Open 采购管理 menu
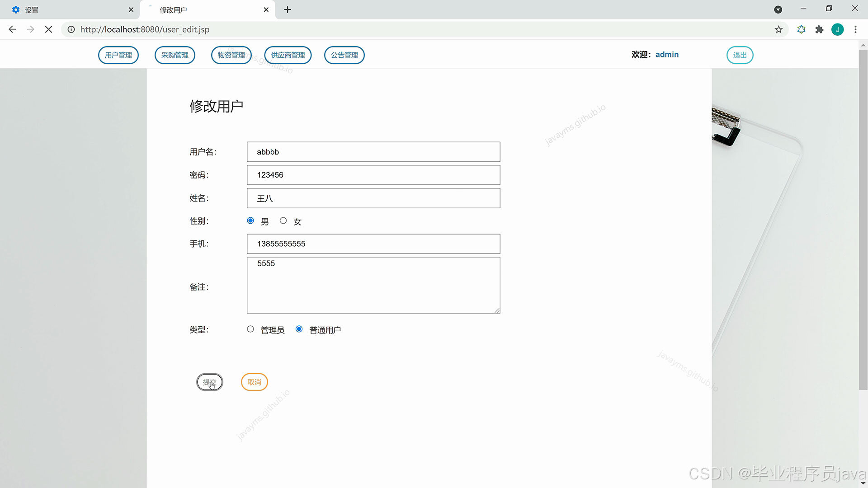Viewport: 868px width, 488px height. point(175,55)
